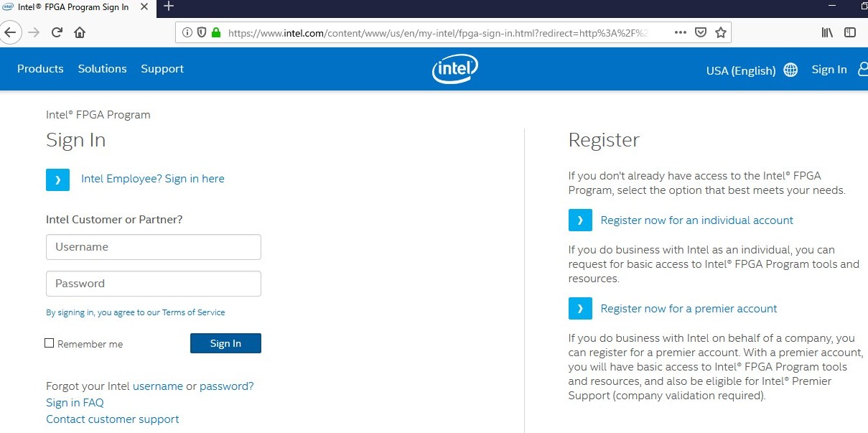
Task: Open the Products menu
Action: pyautogui.click(x=40, y=69)
